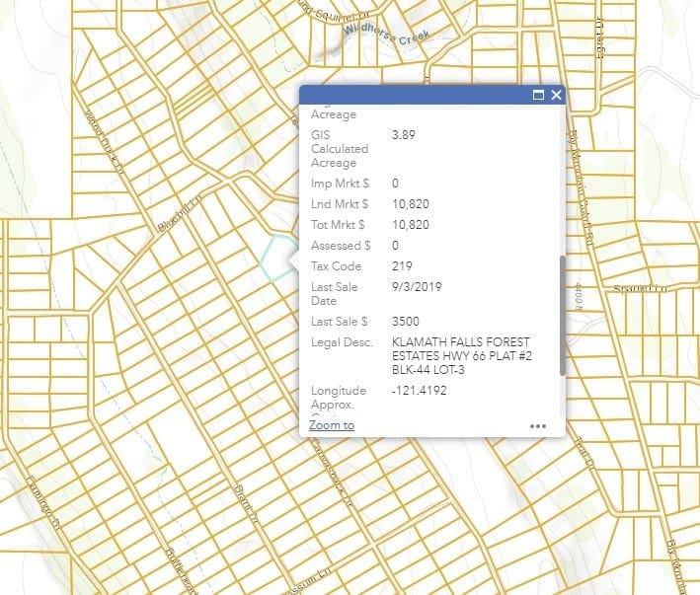Click the Tax Code field label
The width and height of the screenshot is (700, 595).
pyautogui.click(x=336, y=266)
